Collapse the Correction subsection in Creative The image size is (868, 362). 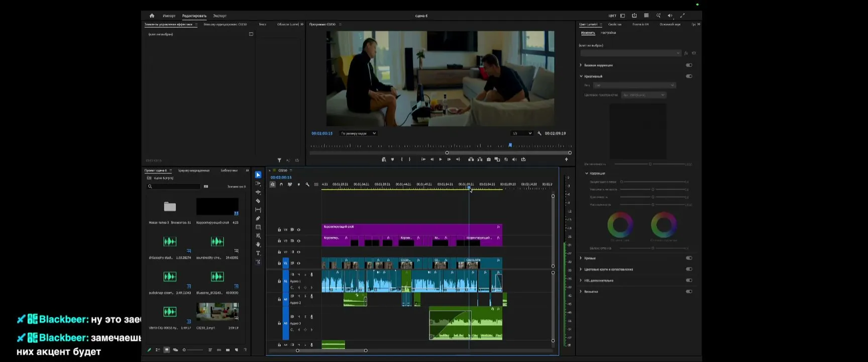click(x=587, y=173)
